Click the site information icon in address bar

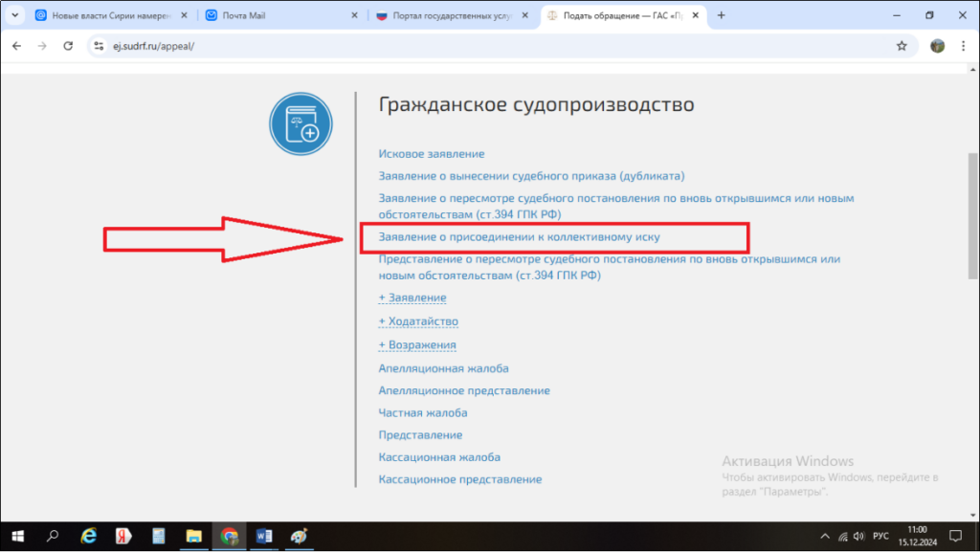pos(98,46)
